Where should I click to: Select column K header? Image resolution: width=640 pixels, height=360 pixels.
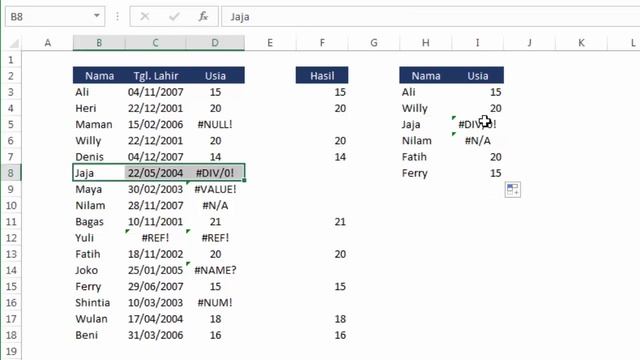[x=581, y=43]
